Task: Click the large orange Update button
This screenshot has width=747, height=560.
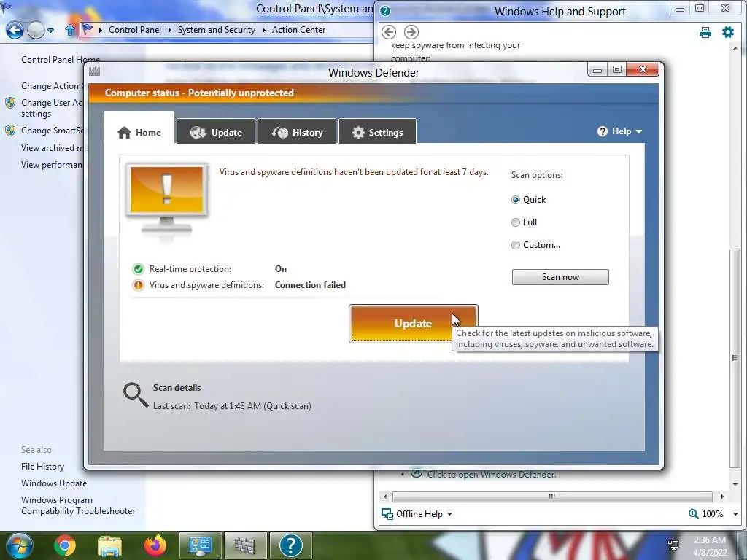Action: 413,323
